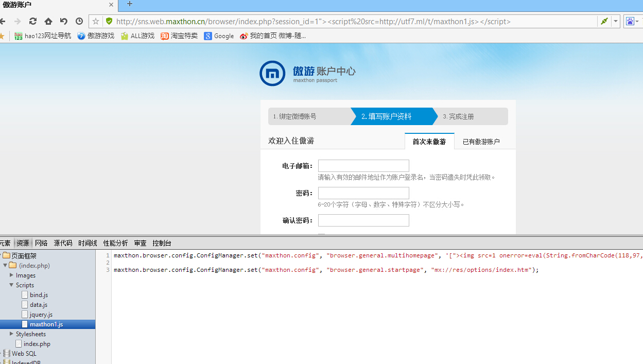Viewport: 643px width, 364px height.
Task: Select the index.php resource file
Action: [37, 344]
